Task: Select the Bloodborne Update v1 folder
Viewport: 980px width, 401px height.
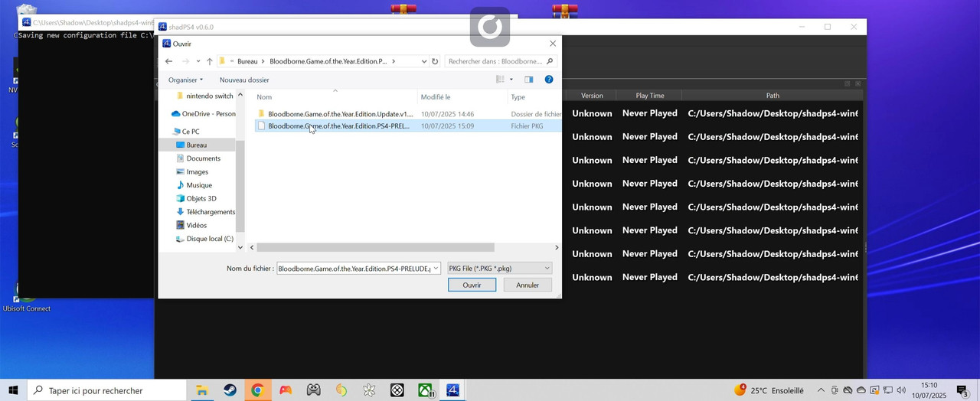Action: click(340, 114)
